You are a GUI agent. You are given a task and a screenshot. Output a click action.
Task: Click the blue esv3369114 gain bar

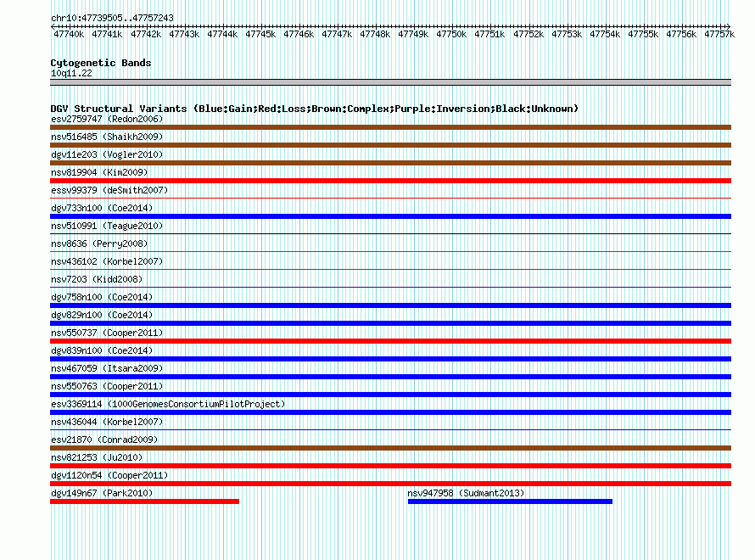tap(390, 412)
